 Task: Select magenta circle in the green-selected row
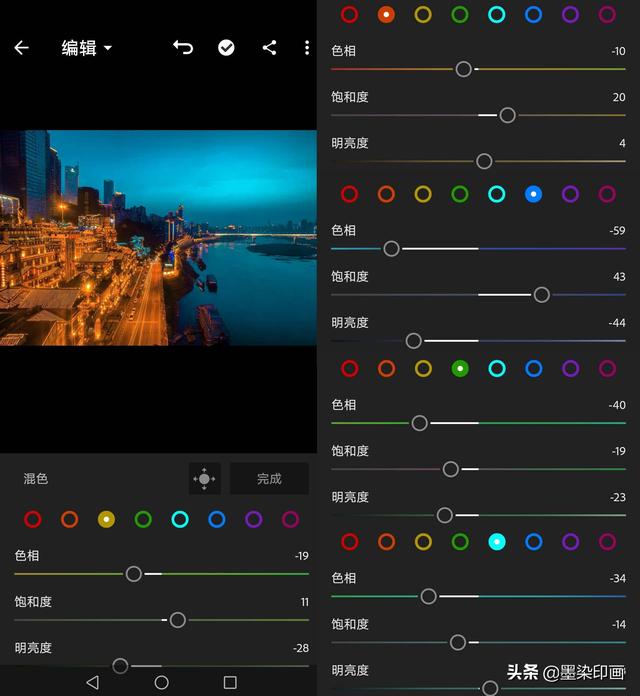tap(607, 368)
